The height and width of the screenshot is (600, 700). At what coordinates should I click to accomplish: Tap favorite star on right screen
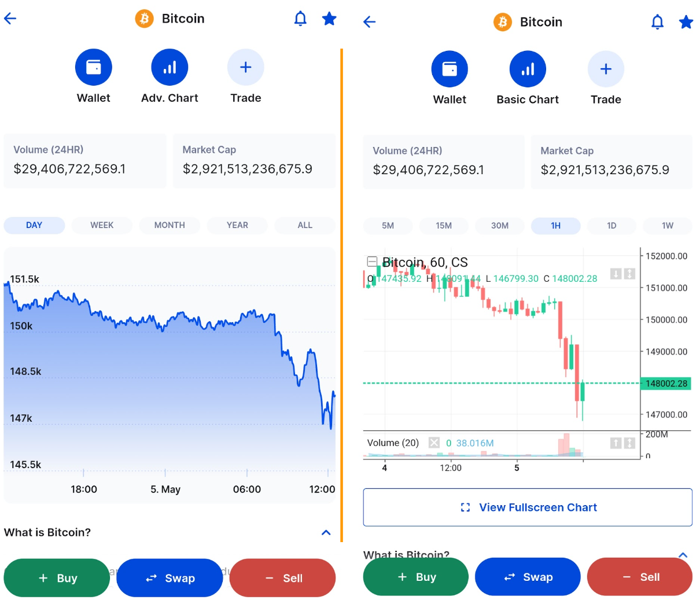pyautogui.click(x=686, y=22)
